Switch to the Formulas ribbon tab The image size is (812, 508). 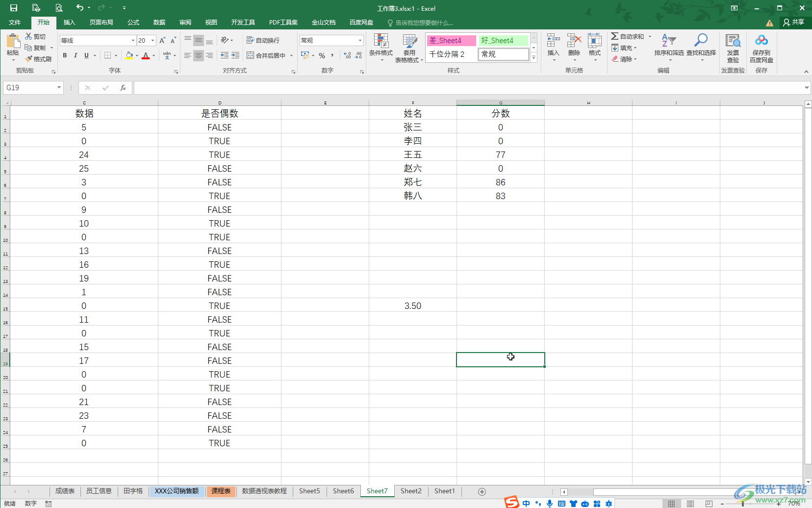[133, 23]
